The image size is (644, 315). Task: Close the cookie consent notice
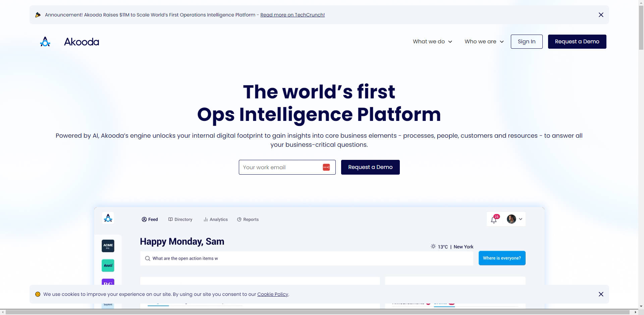coord(601,294)
